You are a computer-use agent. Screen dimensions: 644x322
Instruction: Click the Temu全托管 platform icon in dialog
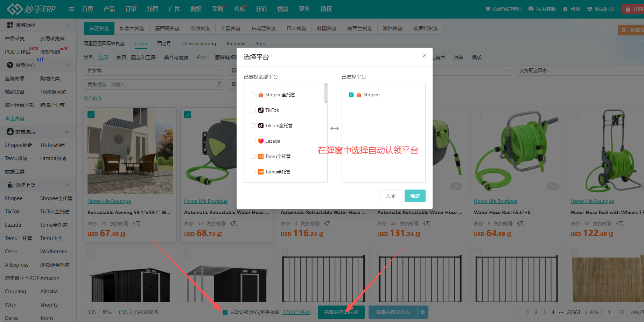(x=261, y=156)
